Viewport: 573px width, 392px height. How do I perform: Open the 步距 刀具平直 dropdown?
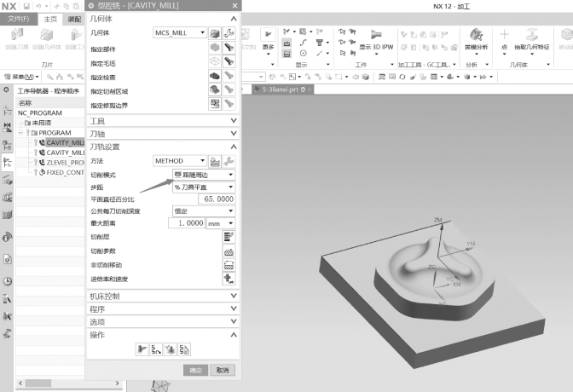pos(229,187)
